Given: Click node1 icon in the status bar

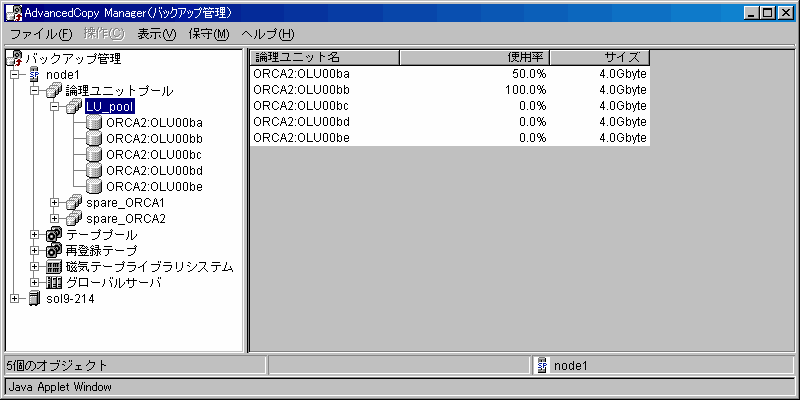Looking at the screenshot, I should coord(542,365).
